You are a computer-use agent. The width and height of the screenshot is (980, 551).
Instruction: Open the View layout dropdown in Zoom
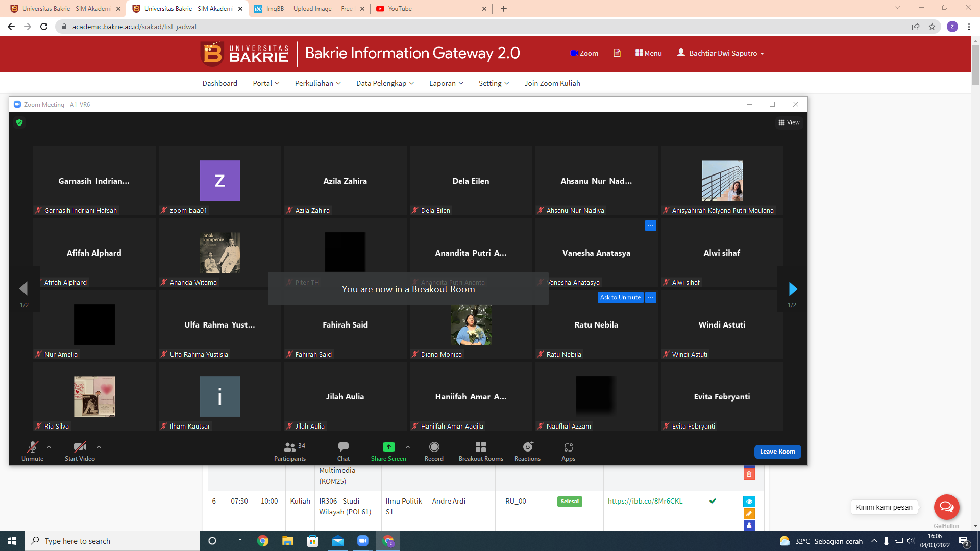tap(789, 122)
